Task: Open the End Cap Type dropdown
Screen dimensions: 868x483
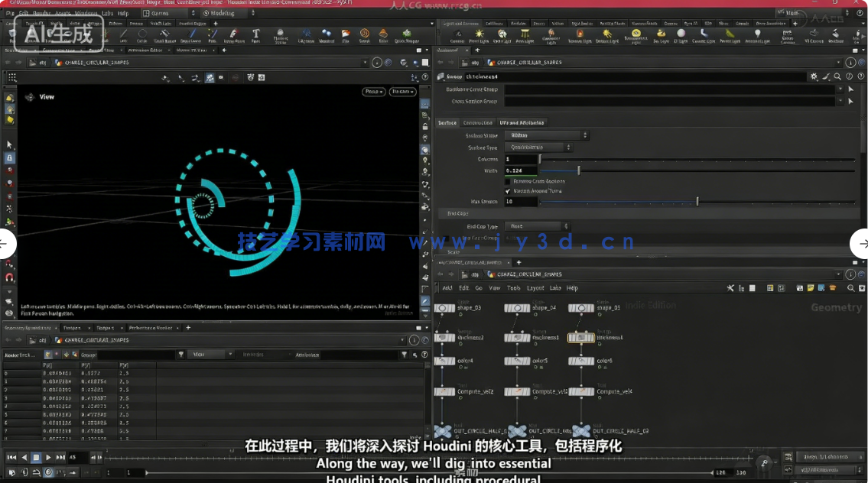Action: (541, 226)
